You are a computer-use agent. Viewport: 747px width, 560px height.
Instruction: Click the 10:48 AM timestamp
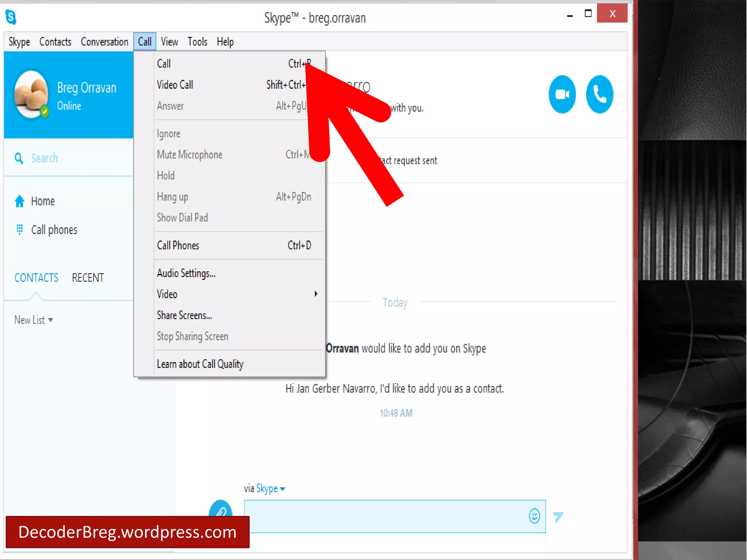coord(396,413)
